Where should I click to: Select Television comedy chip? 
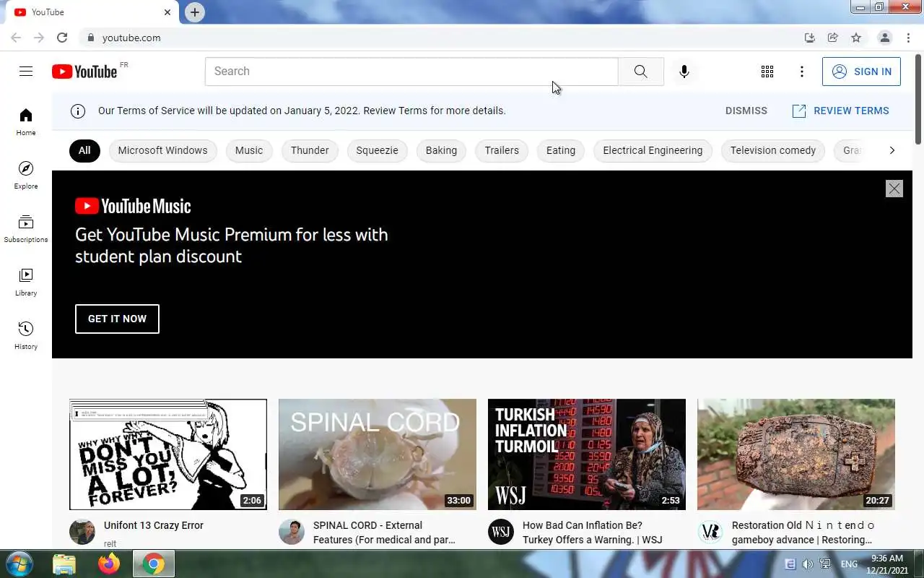tap(773, 150)
